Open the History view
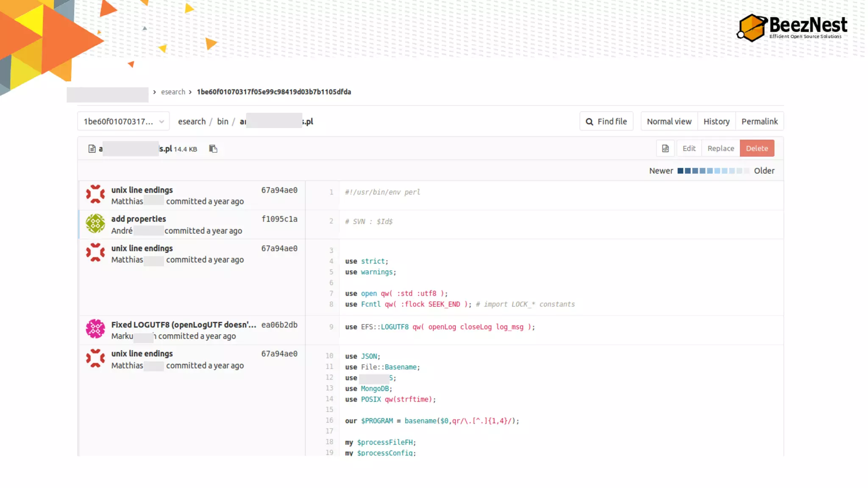868x488 pixels. [x=716, y=122]
